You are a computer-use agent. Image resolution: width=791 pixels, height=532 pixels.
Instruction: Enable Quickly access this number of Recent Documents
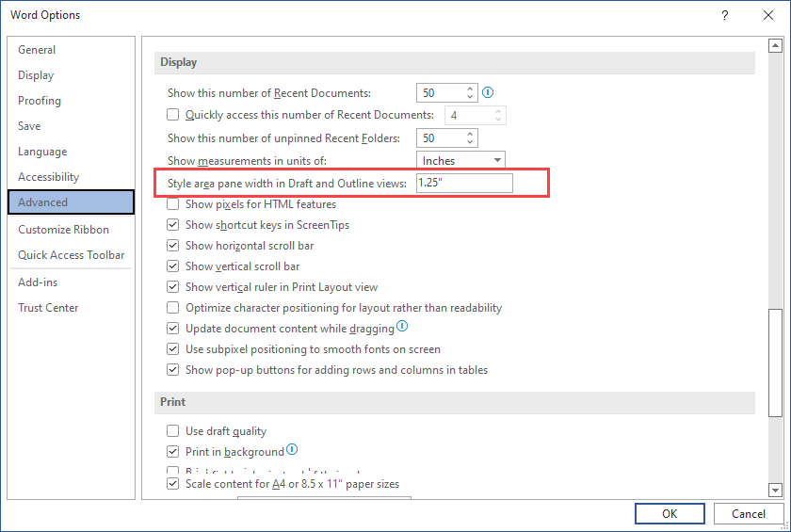(172, 115)
